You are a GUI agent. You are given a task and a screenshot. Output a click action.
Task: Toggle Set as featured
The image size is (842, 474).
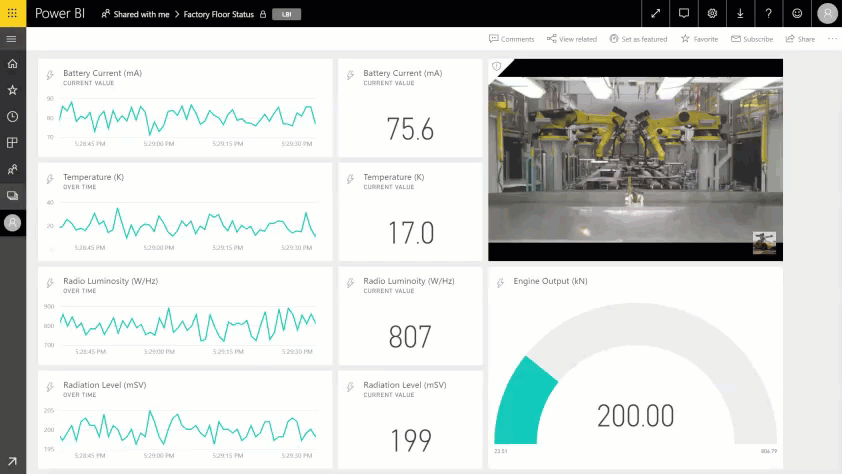tap(638, 39)
